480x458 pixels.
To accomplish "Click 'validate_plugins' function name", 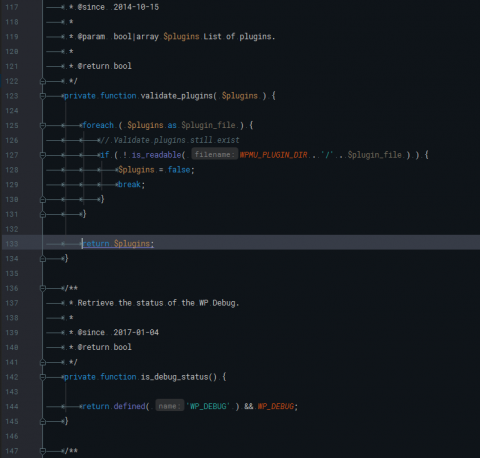I will [177, 96].
